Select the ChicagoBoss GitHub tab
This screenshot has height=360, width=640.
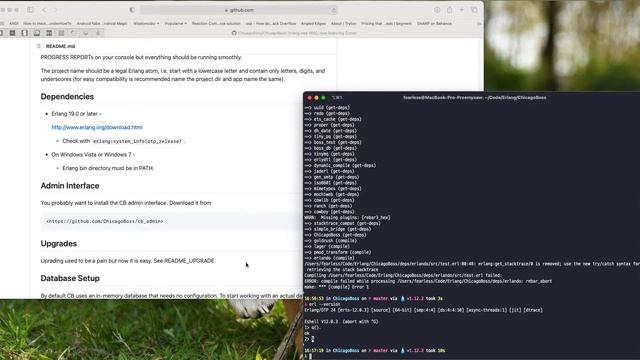pos(294,33)
